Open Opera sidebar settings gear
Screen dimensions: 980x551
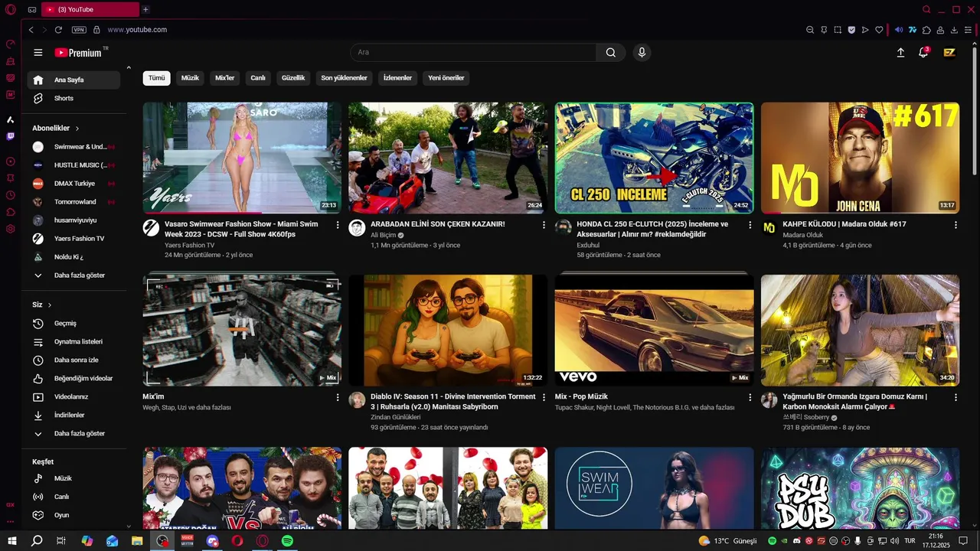click(10, 229)
